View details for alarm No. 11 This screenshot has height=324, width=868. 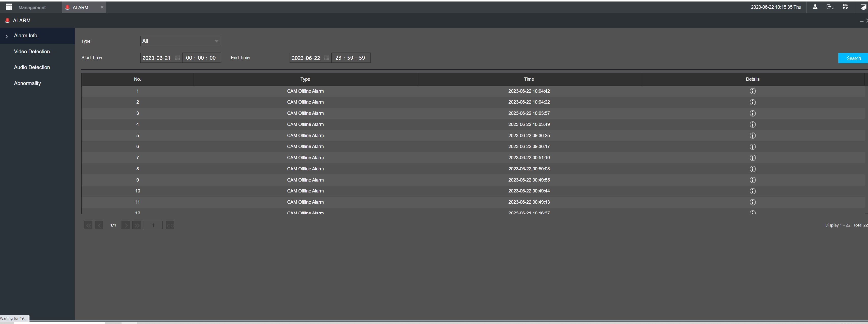tap(752, 202)
